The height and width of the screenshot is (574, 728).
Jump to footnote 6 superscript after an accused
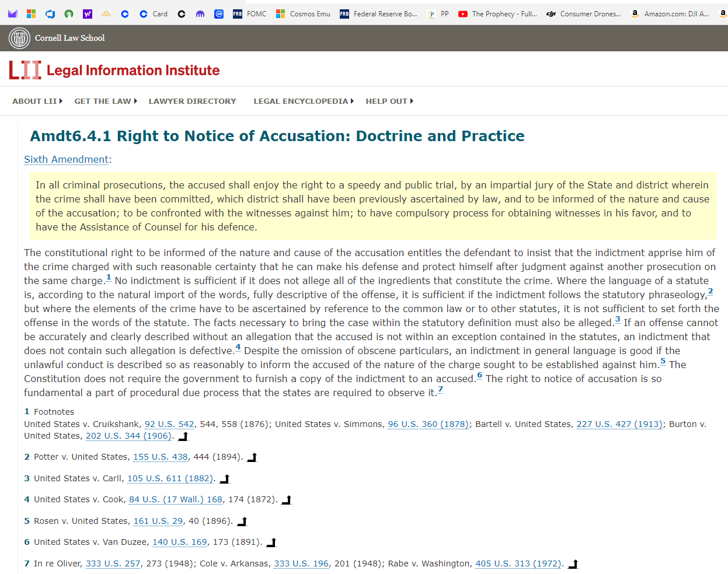pos(479,375)
